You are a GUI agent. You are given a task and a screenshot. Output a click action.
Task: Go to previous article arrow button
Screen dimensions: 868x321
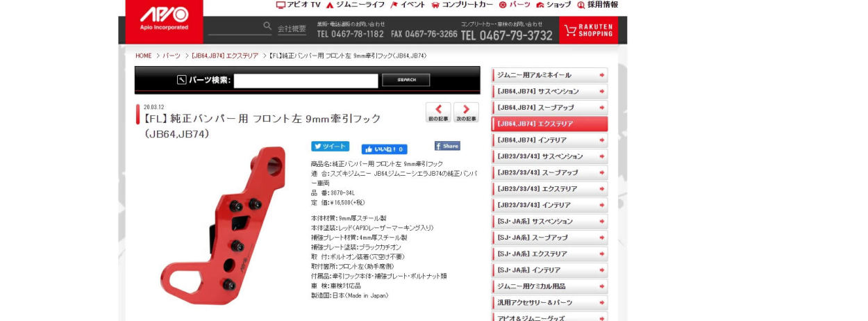[x=438, y=113]
